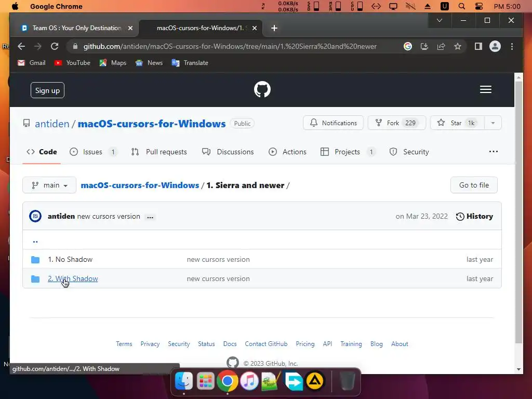Open the Projects tab
Screen dimensions: 532x399
(x=348, y=152)
